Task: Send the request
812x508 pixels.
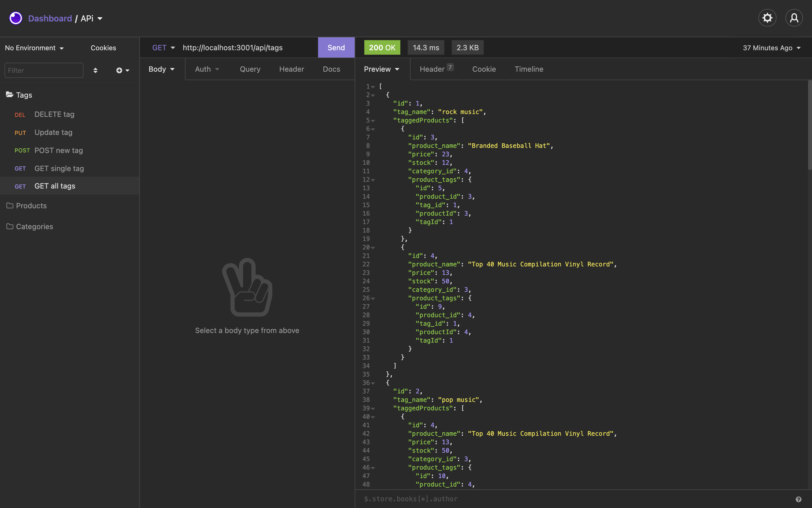Action: pyautogui.click(x=336, y=47)
